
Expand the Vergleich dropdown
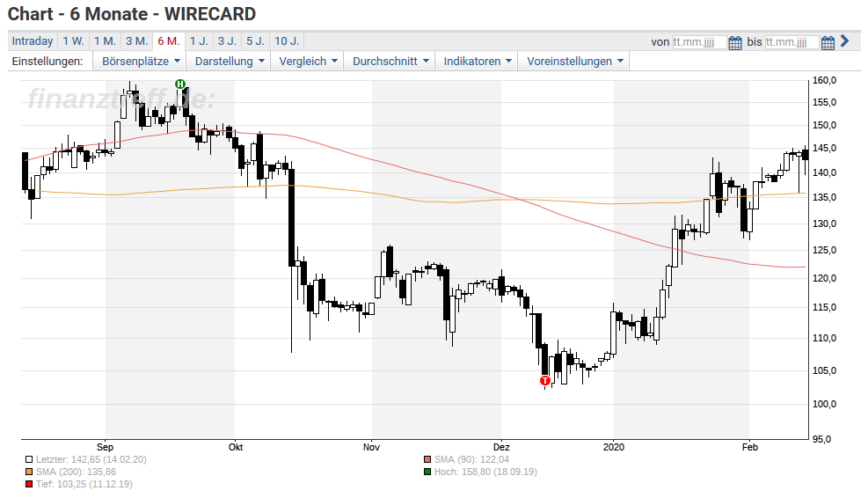click(x=308, y=61)
